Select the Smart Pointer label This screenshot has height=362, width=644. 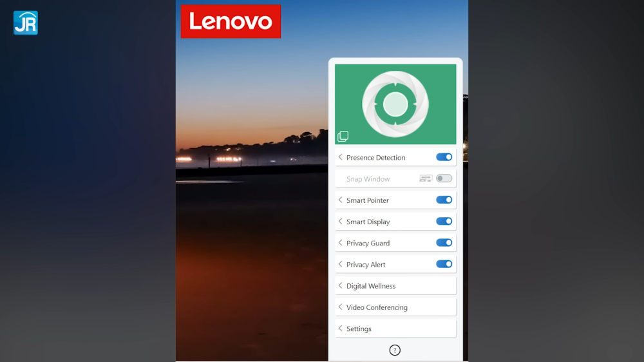[x=368, y=200]
